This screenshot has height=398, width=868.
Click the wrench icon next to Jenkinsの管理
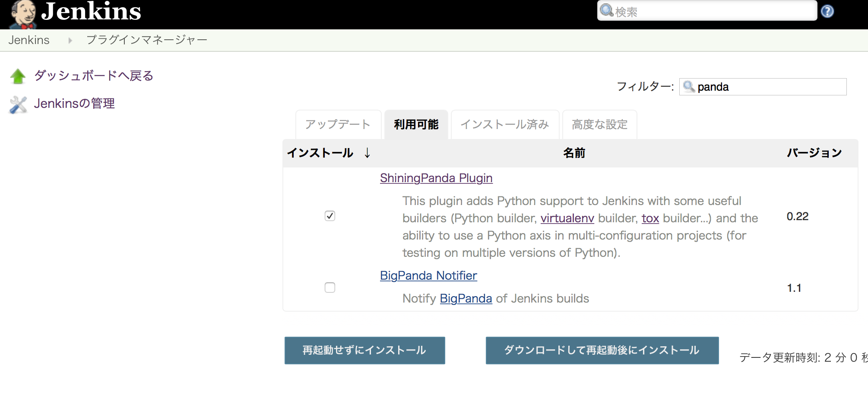(18, 104)
